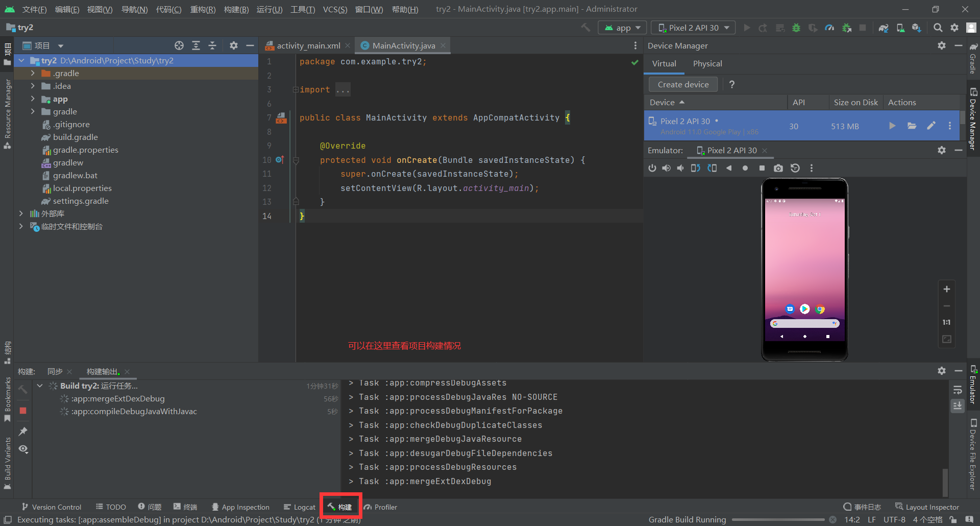The width and height of the screenshot is (980, 526).
Task: Toggle Gradle side panel
Action: (x=973, y=59)
